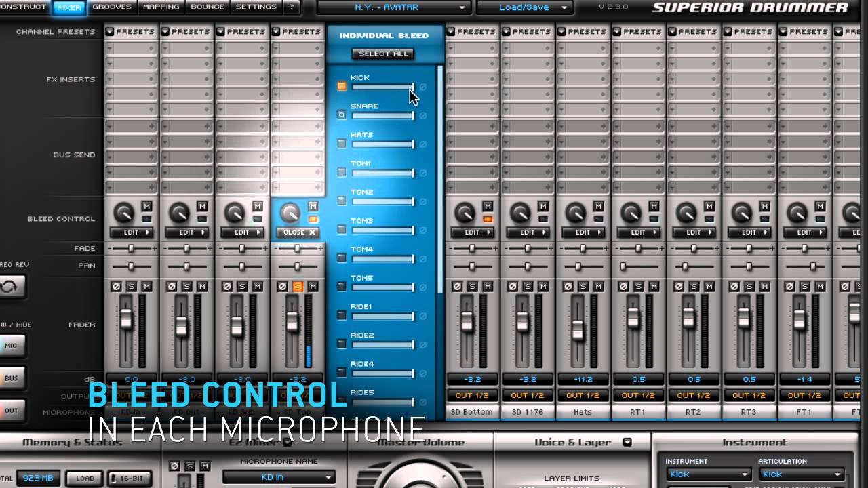
Task: Toggle the BUS show/hide button
Action: point(12,378)
